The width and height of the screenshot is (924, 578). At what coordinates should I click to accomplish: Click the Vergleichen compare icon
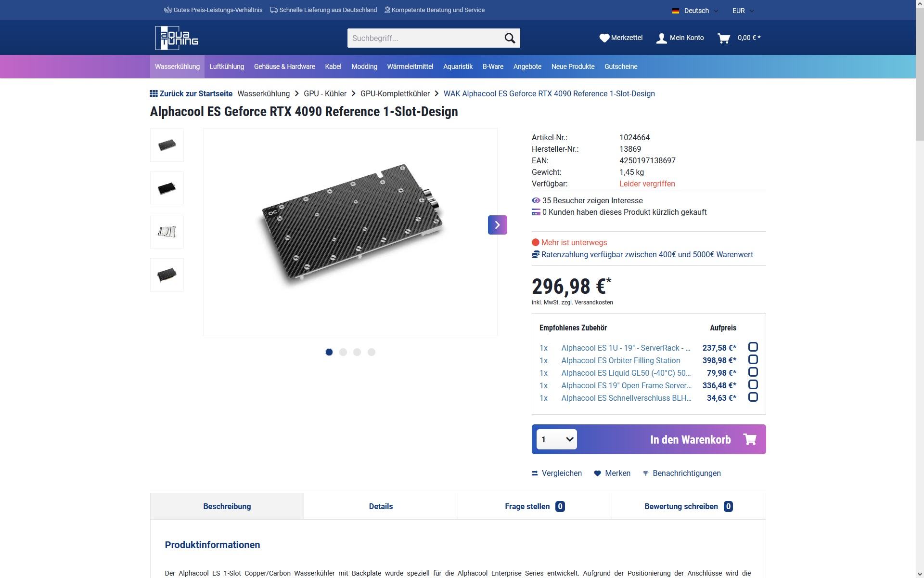tap(535, 473)
